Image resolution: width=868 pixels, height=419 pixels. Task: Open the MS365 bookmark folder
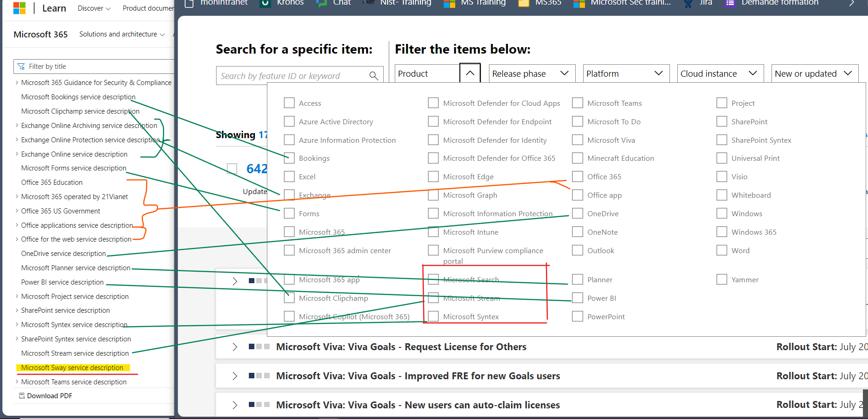tap(540, 3)
